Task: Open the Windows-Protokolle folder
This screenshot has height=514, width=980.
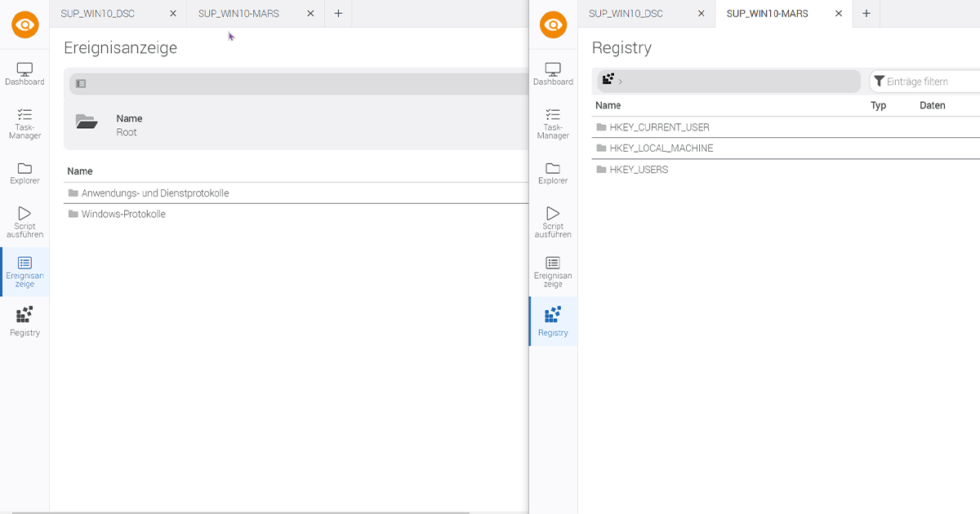Action: [123, 214]
